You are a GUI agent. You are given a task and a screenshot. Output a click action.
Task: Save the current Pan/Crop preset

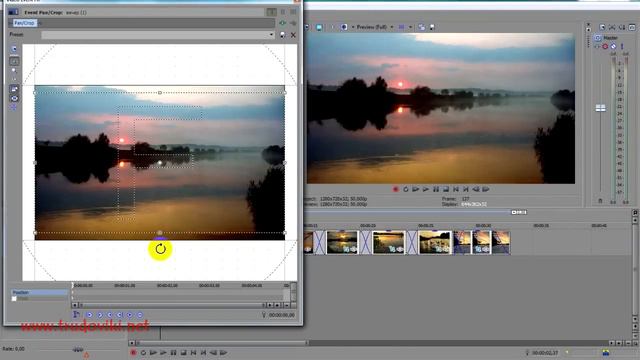click(x=283, y=35)
